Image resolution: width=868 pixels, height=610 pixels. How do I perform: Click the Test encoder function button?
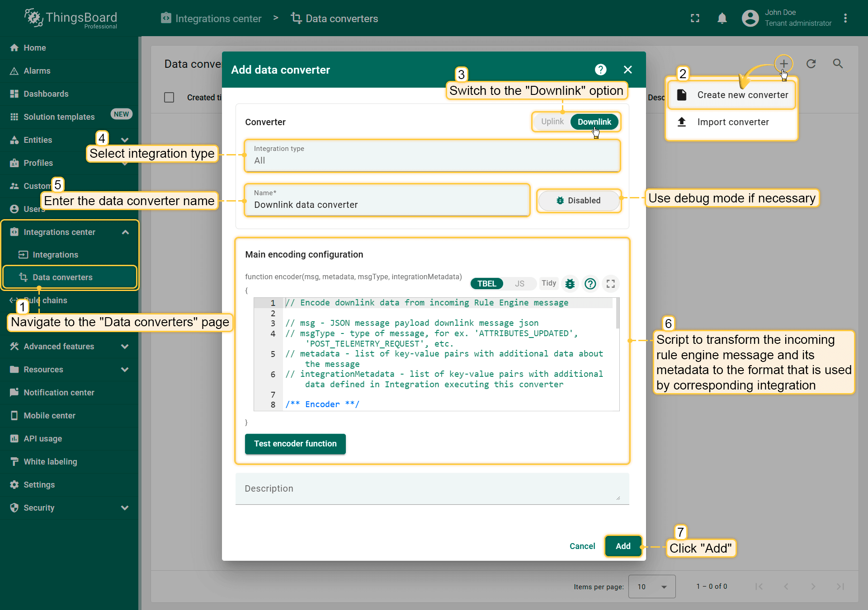[295, 444]
